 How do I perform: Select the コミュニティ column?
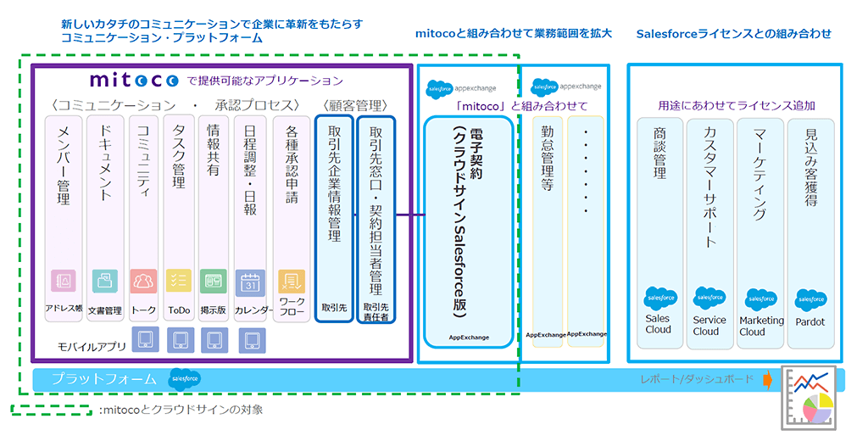coord(143,218)
